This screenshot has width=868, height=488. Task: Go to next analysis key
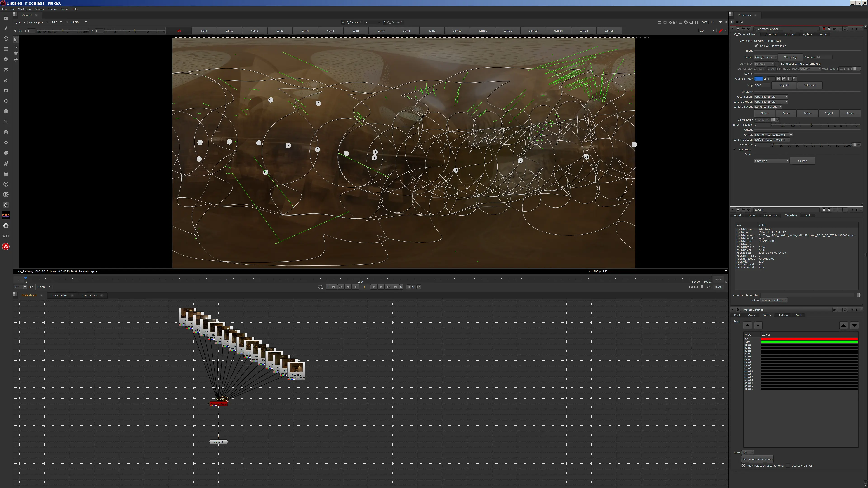tap(784, 78)
